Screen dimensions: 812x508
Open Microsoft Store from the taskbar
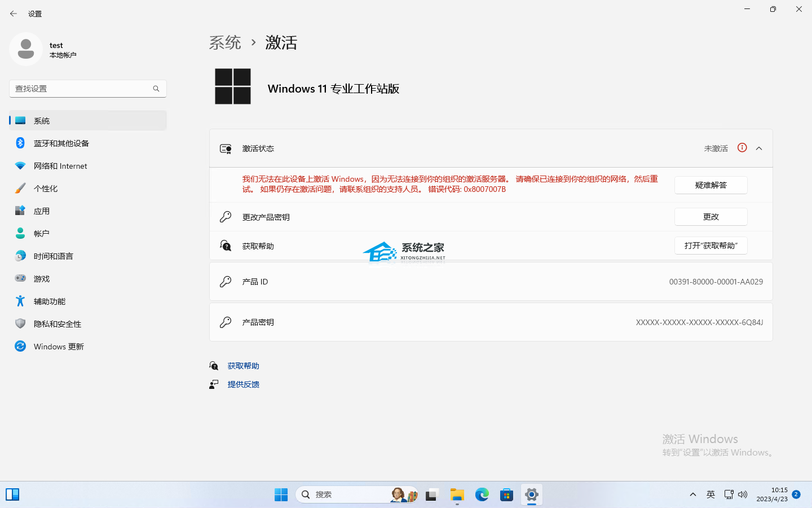tap(506, 494)
